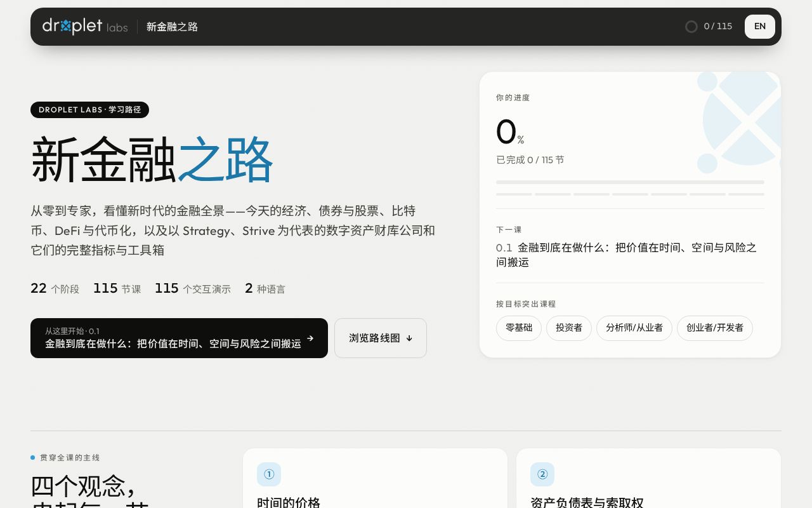This screenshot has width=812, height=508.
Task: Click the progress ring icon in header
Action: pyautogui.click(x=691, y=27)
